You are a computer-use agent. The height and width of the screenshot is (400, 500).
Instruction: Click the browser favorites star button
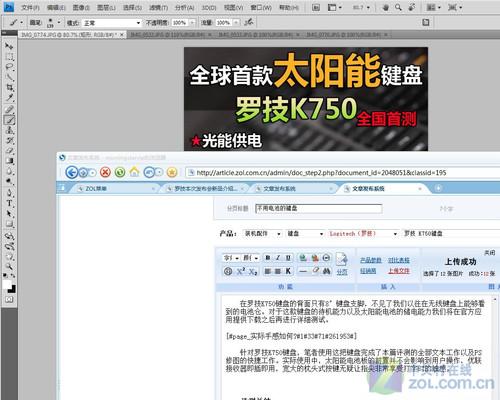[172, 172]
